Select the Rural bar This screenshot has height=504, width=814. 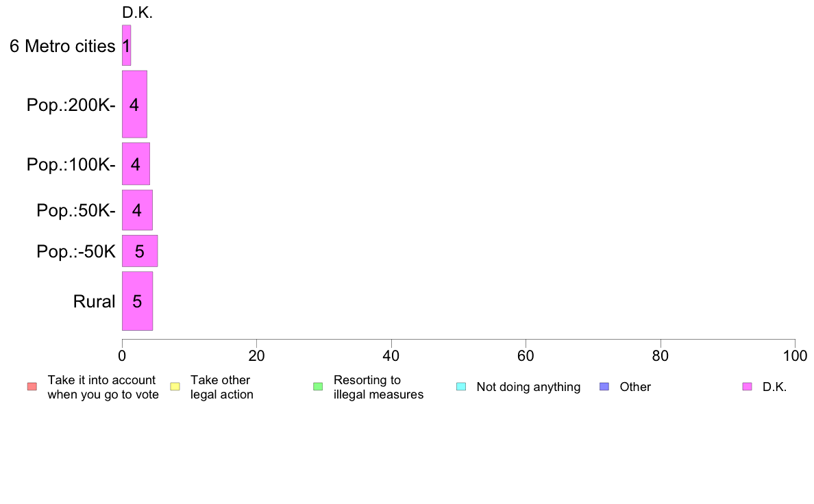137,301
